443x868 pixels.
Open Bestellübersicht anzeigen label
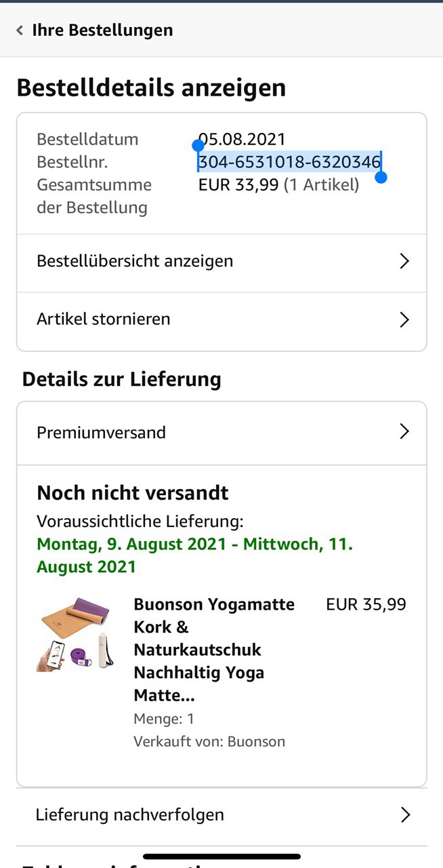(x=135, y=261)
